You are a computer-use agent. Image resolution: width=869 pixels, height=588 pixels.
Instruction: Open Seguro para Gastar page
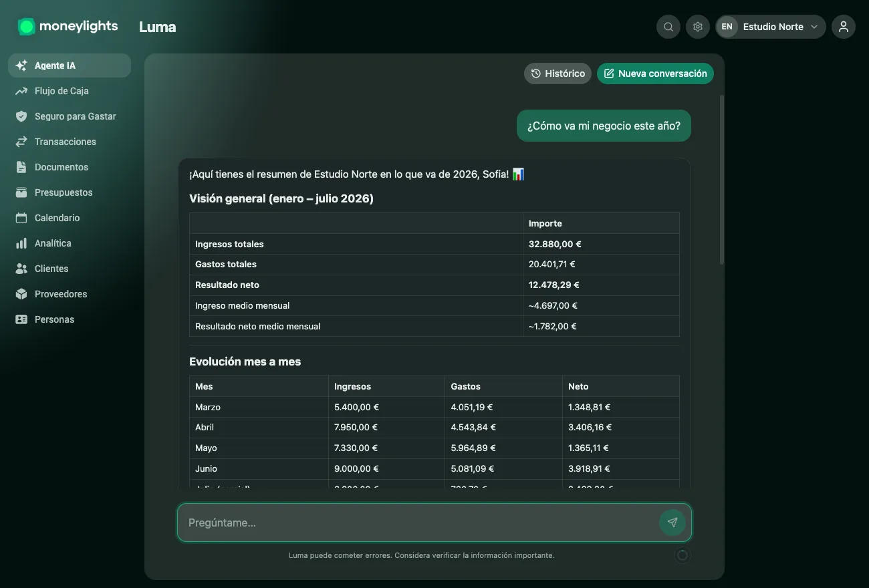(70, 116)
